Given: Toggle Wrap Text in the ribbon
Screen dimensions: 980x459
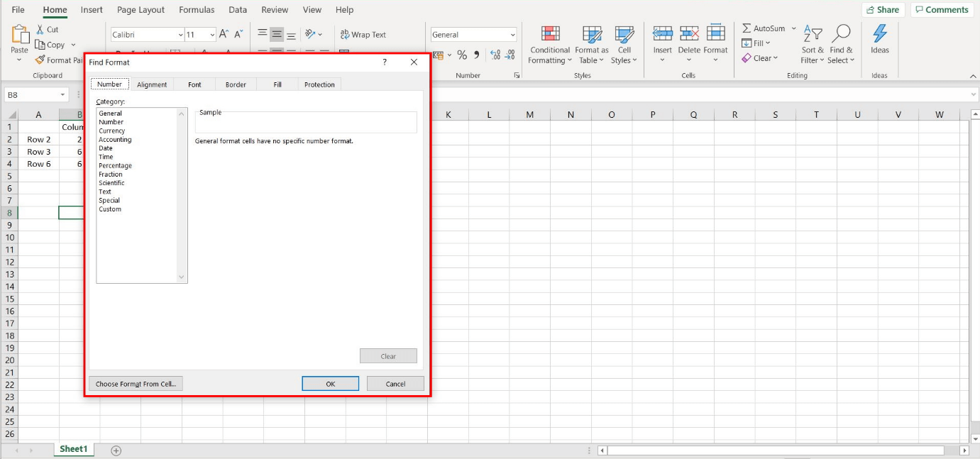Looking at the screenshot, I should (x=363, y=34).
